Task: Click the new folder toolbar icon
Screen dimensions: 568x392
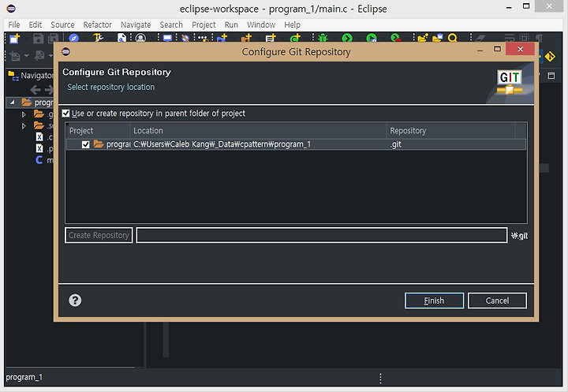Action: click(422, 38)
